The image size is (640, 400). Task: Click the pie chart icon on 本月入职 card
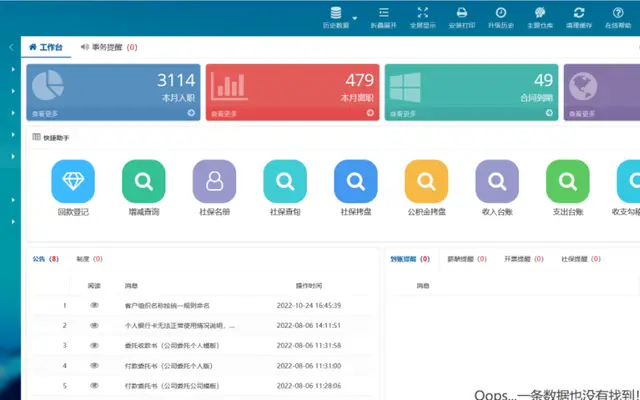click(48, 85)
